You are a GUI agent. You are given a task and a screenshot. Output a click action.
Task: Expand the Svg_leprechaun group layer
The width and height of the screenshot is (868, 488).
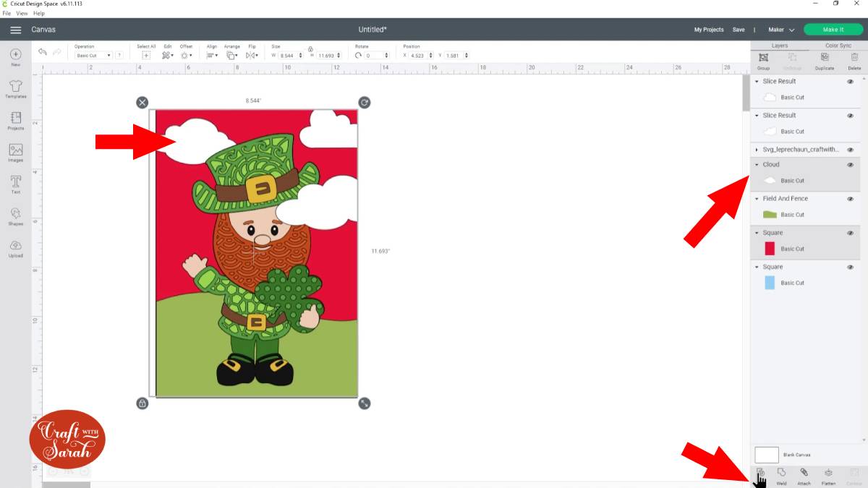757,150
